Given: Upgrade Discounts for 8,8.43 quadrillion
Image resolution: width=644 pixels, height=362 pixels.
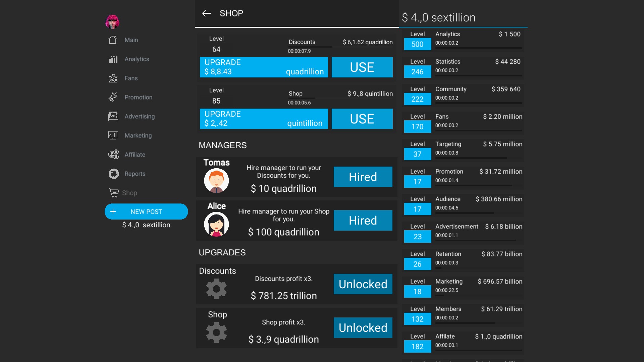Looking at the screenshot, I should (264, 67).
